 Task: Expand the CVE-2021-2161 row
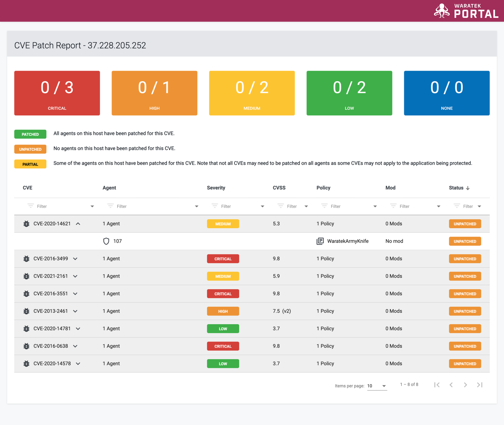(x=75, y=276)
